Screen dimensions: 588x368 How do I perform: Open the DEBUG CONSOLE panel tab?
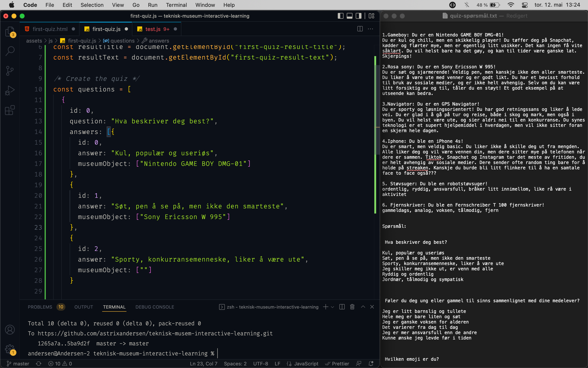155,307
